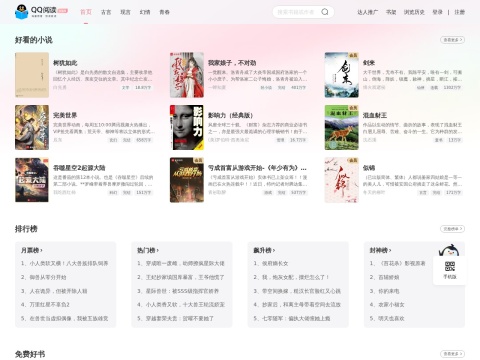Screen dimensions: 480x360
Task: Click the 我家娘子，不对劲 title
Action: [232, 63]
